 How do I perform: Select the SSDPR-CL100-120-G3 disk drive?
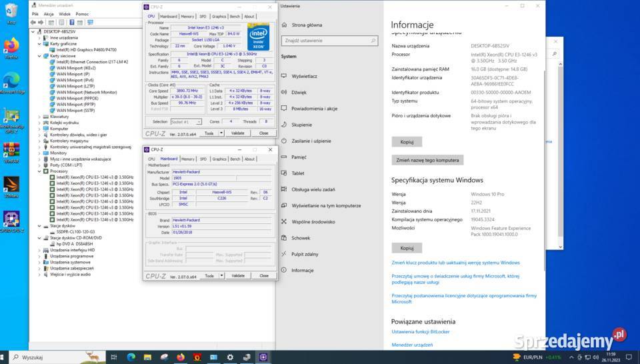(75, 232)
